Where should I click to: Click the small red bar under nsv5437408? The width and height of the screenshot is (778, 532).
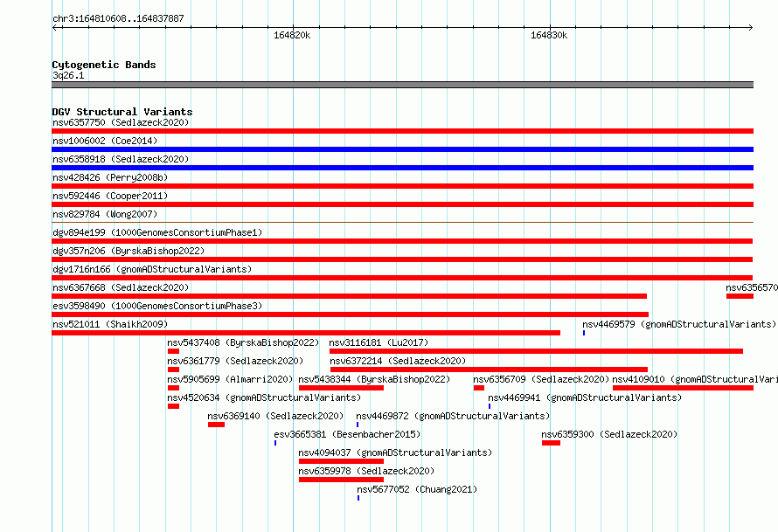click(x=173, y=351)
